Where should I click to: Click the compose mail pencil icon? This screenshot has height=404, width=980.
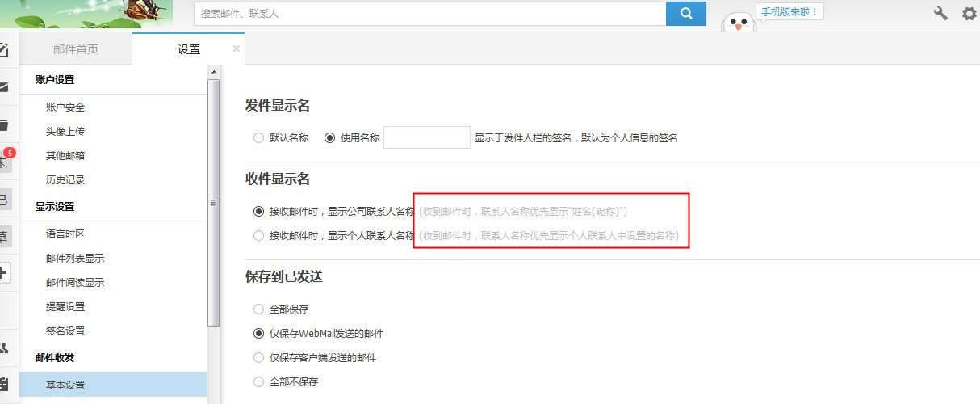tap(4, 50)
